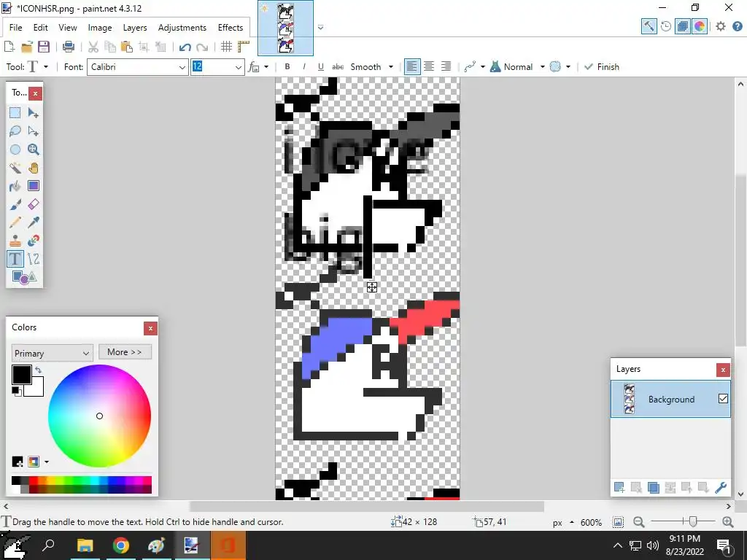Toggle Strikethrough text formatting

[338, 66]
